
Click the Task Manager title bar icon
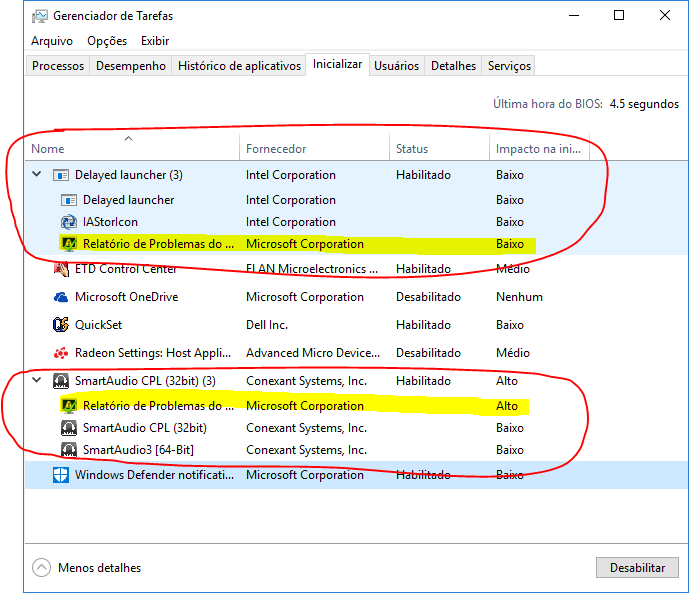pos(40,16)
